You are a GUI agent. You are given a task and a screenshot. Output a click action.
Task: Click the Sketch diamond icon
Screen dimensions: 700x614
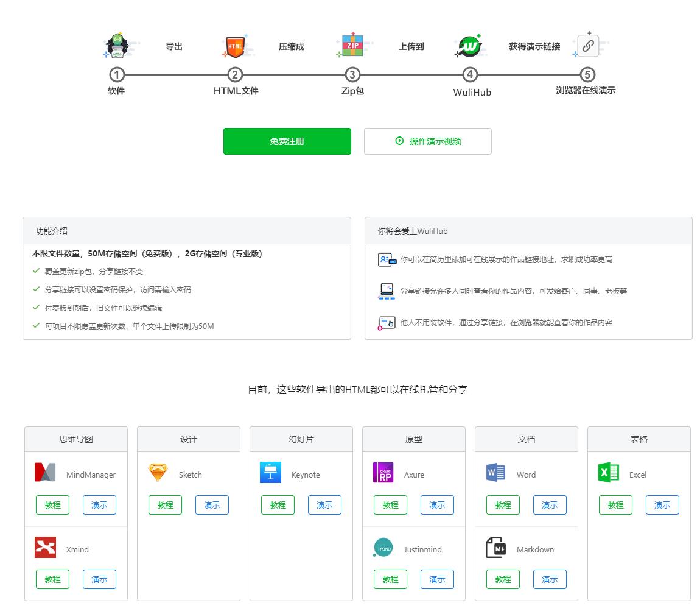point(158,473)
